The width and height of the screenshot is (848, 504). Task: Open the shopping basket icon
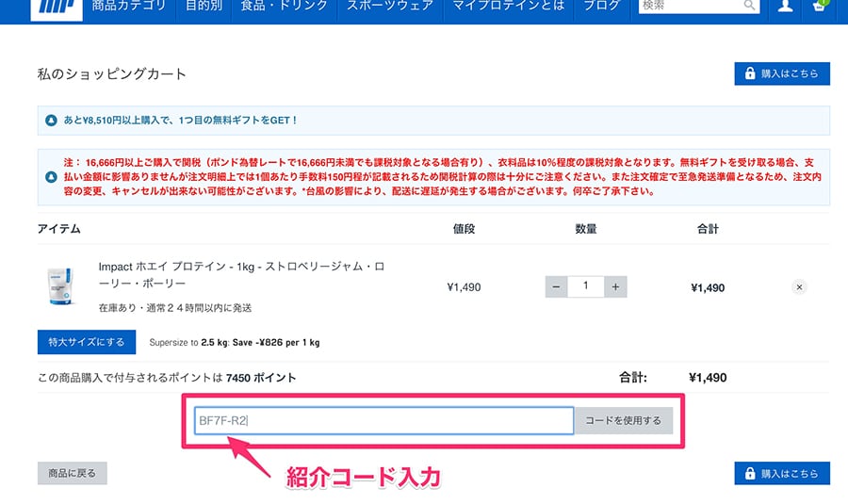(819, 7)
